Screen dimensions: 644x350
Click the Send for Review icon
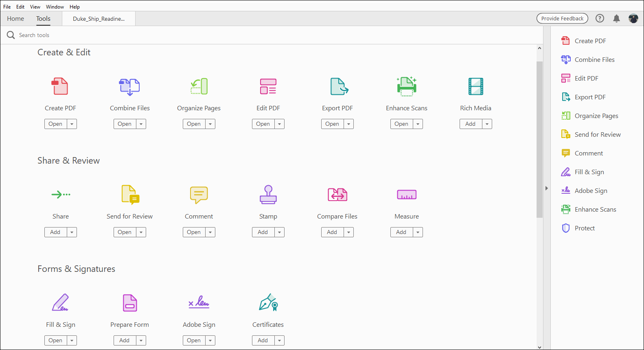click(x=131, y=194)
